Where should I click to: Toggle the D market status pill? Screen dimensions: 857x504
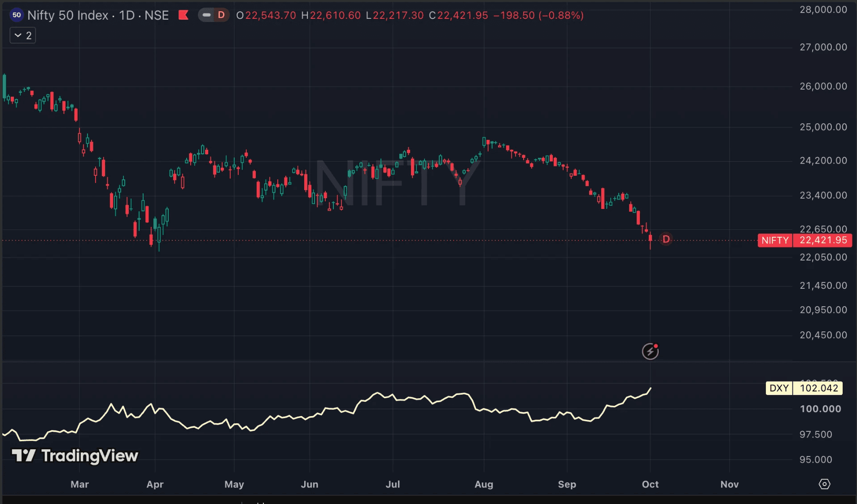click(x=214, y=15)
